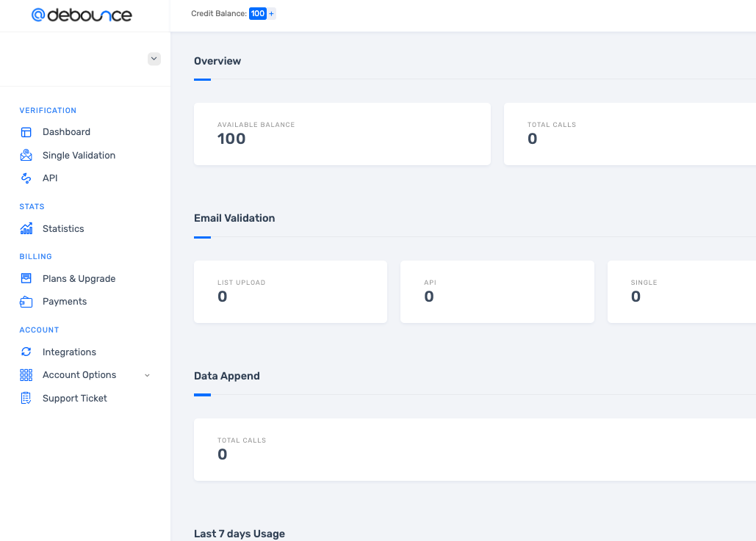Click the Single Validation envelope icon
Screen dimensions: 756x541
point(26,155)
